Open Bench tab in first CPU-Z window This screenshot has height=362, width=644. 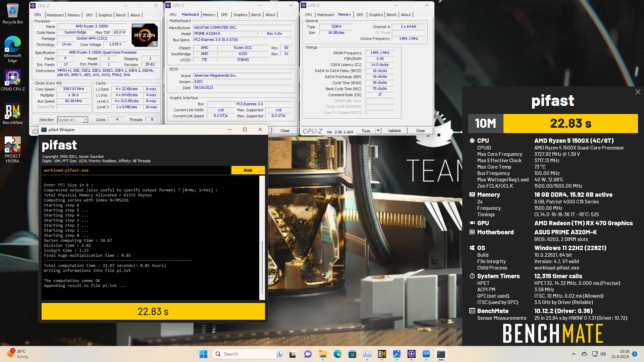click(x=121, y=15)
